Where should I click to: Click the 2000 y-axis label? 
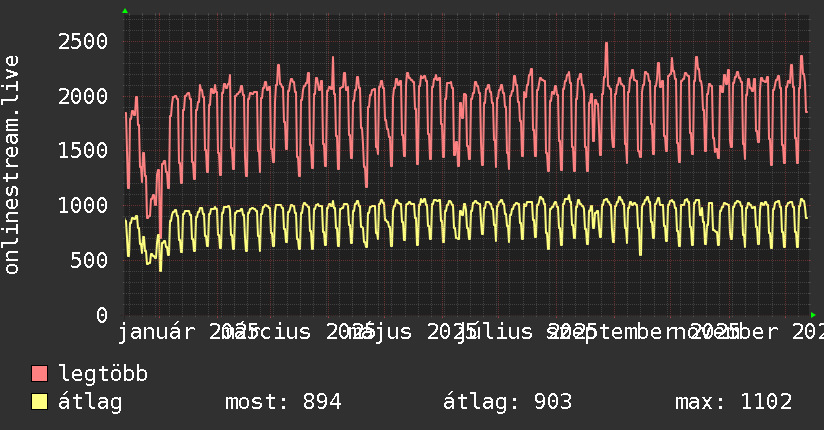click(83, 96)
